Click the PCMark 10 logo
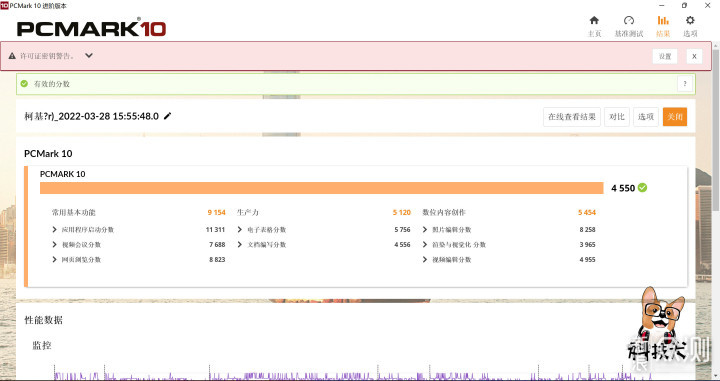This screenshot has height=381, width=720. pos(91,28)
